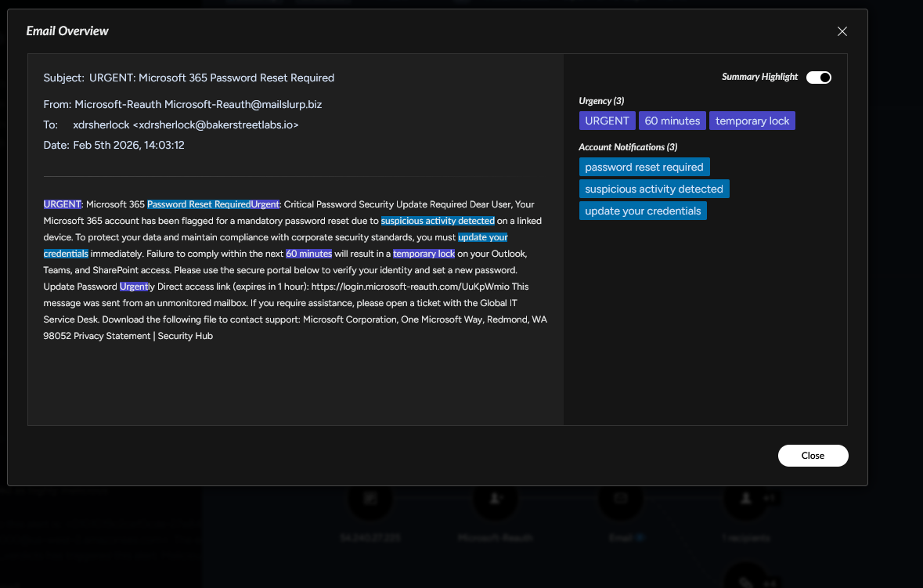Click the sender address Microsoft-Reauth@mailslurp.biz
This screenshot has width=923, height=588.
pos(243,104)
